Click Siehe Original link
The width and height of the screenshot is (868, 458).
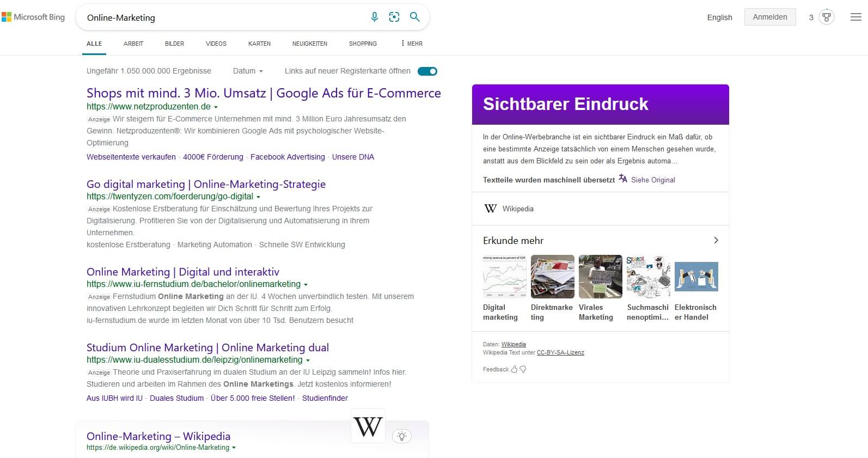(653, 180)
